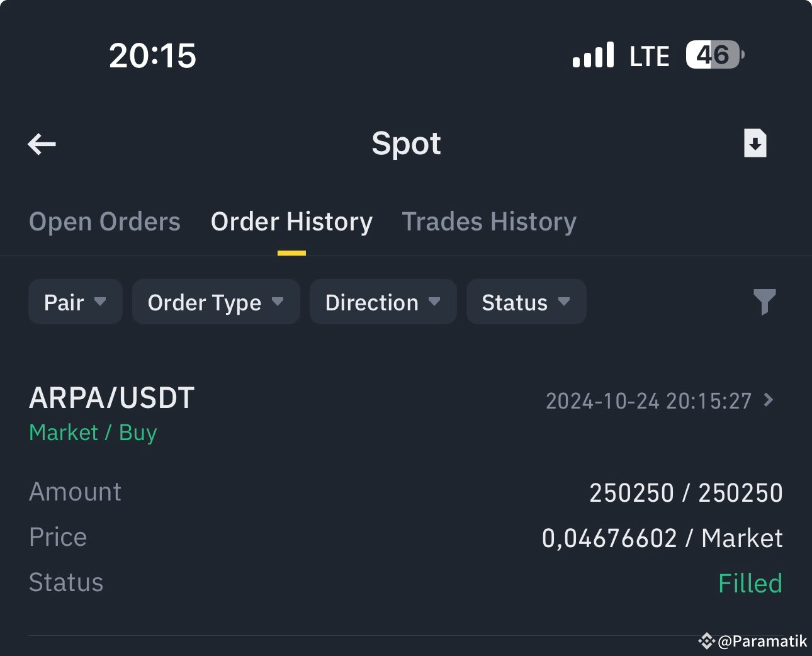Screen dimensions: 812x656
Task: Expand the Status filter dropdown
Action: [x=526, y=302]
